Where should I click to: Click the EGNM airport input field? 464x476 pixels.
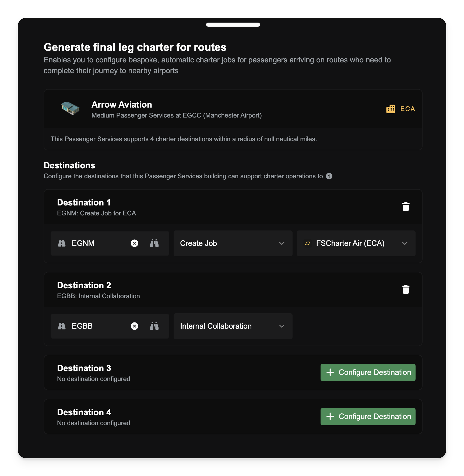click(98, 243)
